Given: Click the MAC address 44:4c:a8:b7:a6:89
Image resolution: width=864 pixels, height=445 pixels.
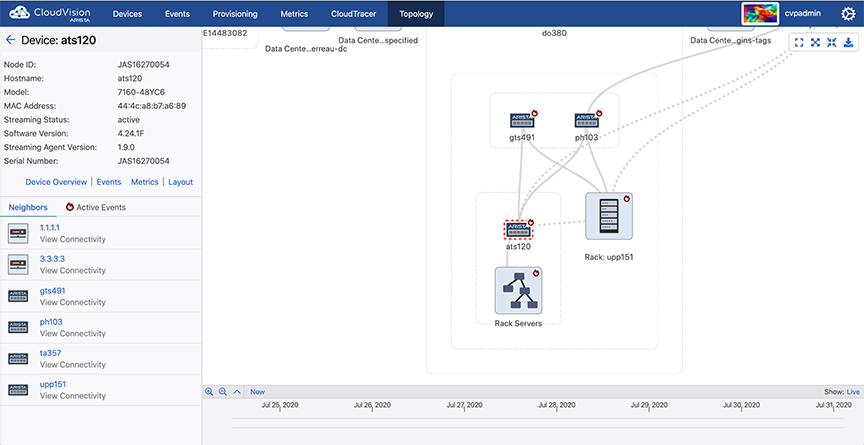Looking at the screenshot, I should coord(152,106).
